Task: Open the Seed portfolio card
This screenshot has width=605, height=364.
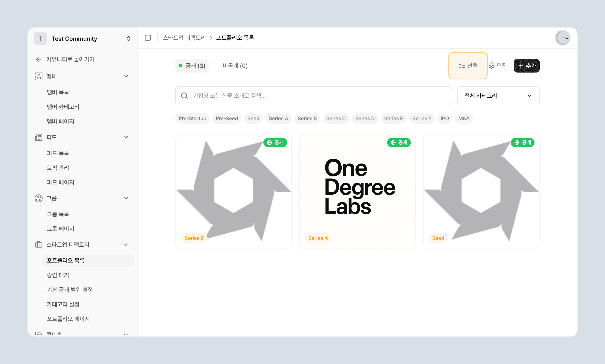Action: (481, 191)
